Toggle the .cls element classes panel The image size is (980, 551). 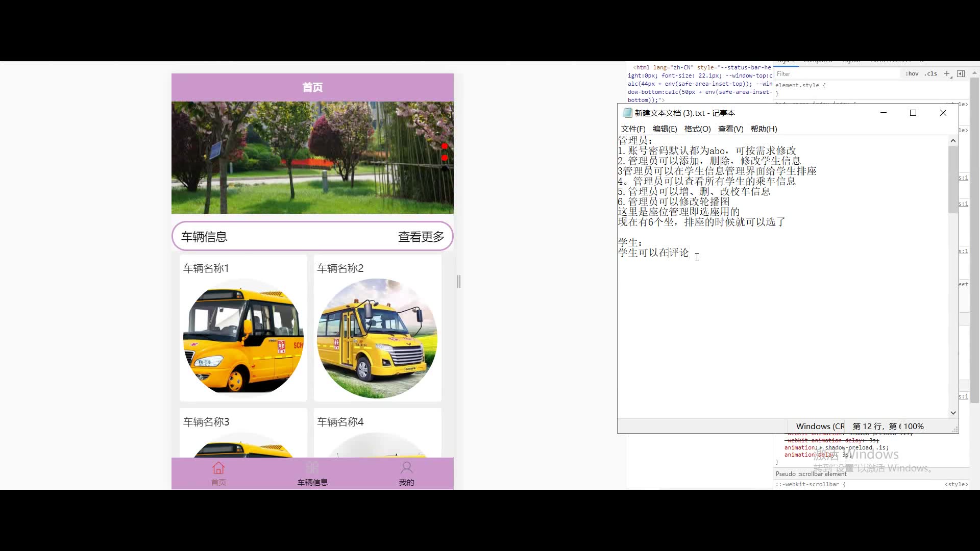tap(931, 74)
